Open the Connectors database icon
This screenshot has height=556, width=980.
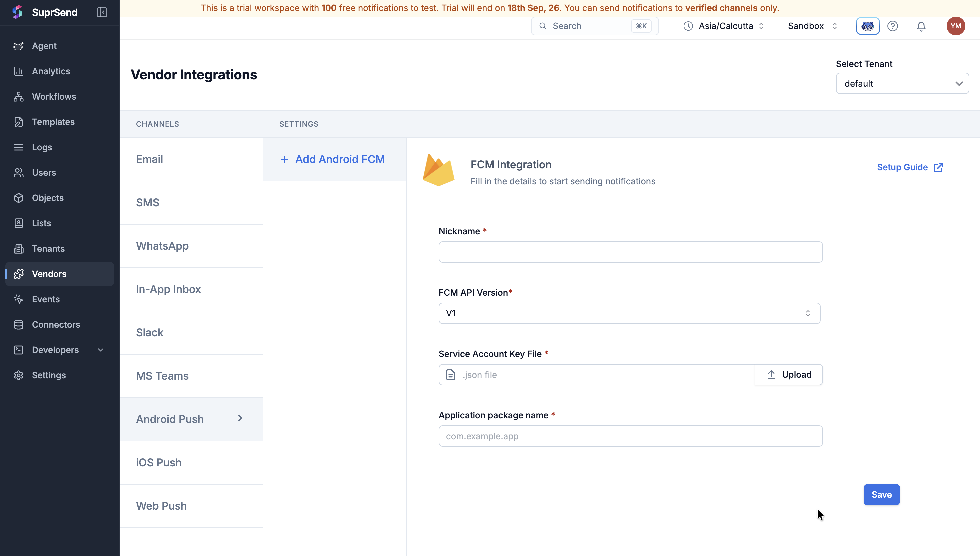[19, 325]
